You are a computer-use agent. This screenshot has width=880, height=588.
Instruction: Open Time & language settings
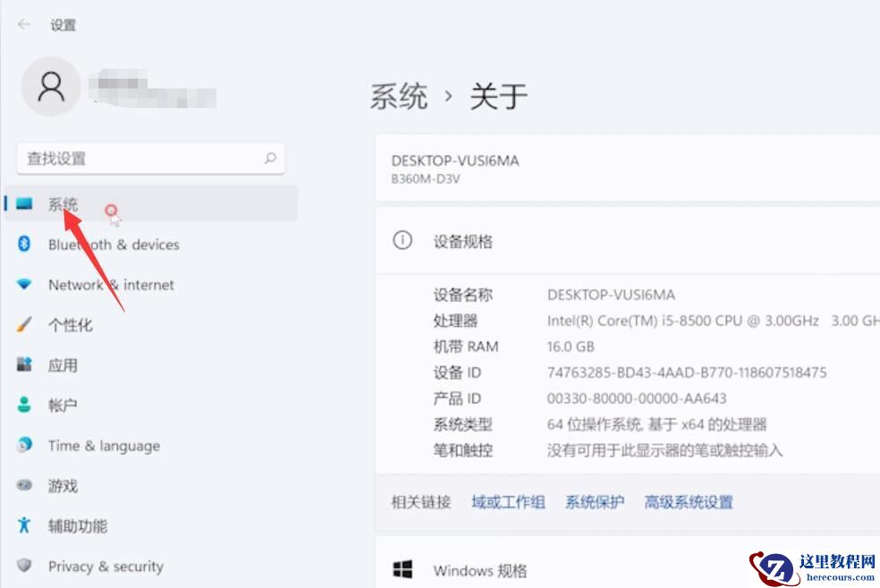click(105, 445)
